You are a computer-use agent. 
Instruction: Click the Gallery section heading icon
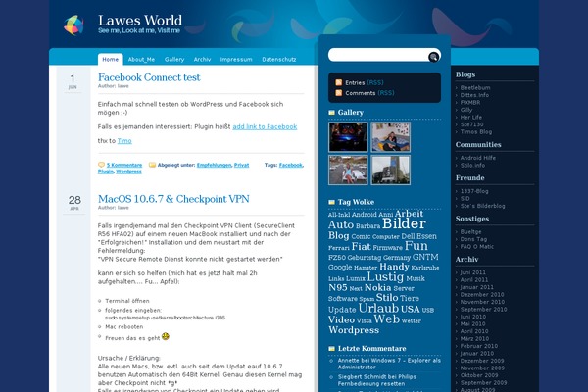331,112
